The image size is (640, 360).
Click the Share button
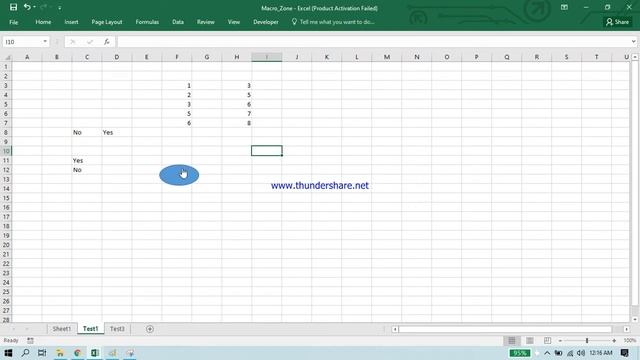click(617, 22)
